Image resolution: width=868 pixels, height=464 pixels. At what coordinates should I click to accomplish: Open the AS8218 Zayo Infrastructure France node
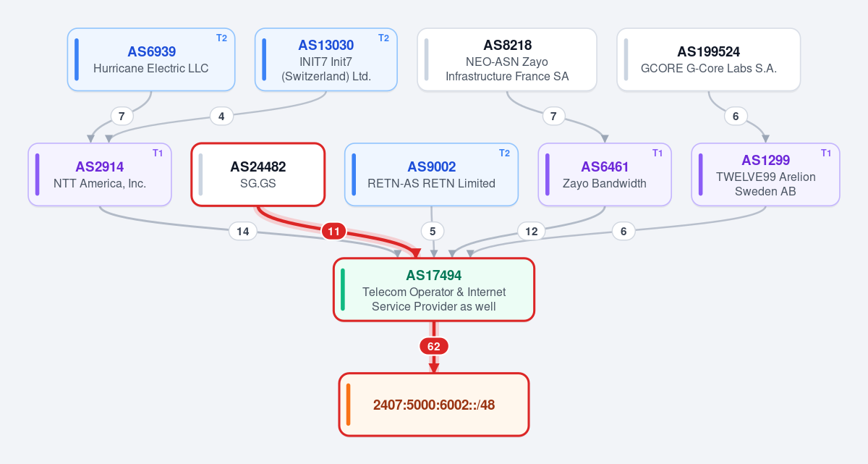pyautogui.click(x=507, y=59)
